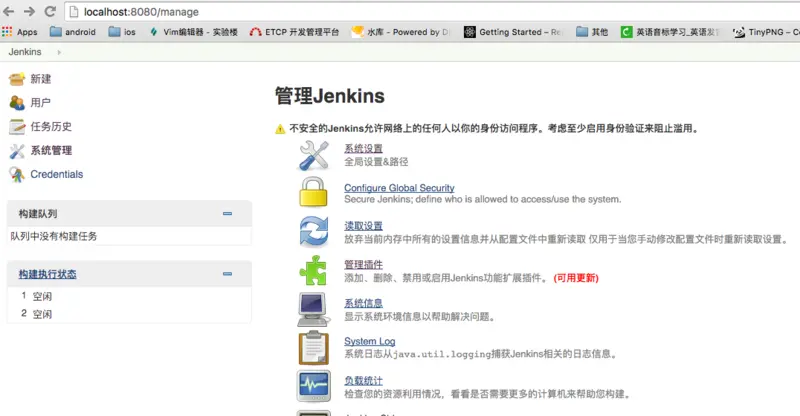Screen dimensions: 800x416
Task: Click the System Log clipboard icon
Action: point(314,348)
